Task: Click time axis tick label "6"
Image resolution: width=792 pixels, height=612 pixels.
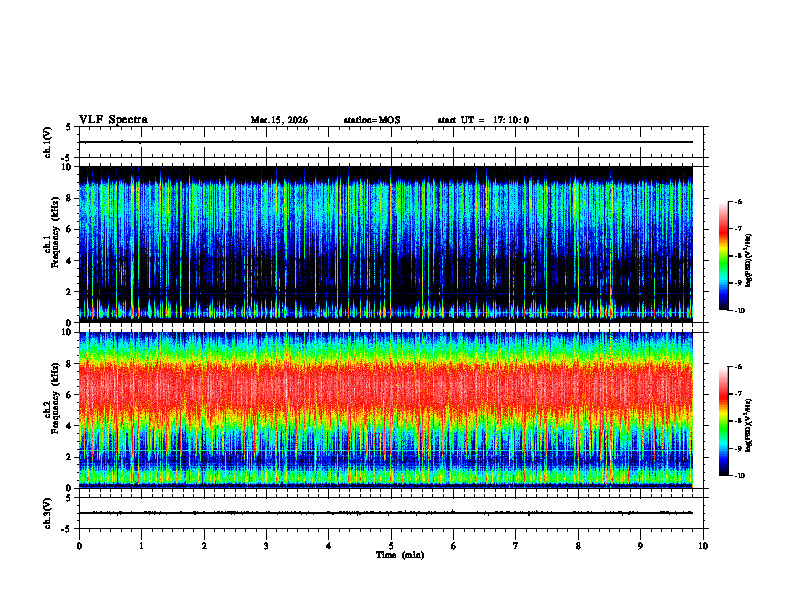Action: (453, 546)
